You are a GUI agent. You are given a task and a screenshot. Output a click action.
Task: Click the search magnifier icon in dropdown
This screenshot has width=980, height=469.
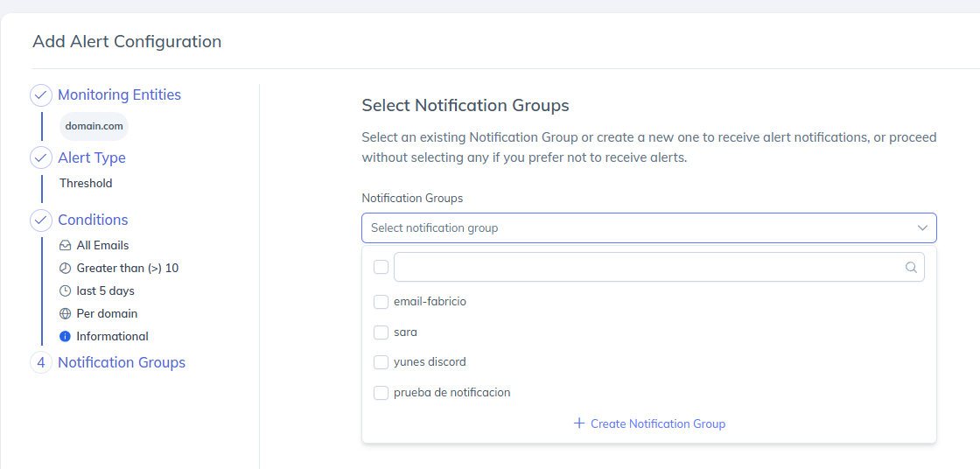tap(911, 268)
